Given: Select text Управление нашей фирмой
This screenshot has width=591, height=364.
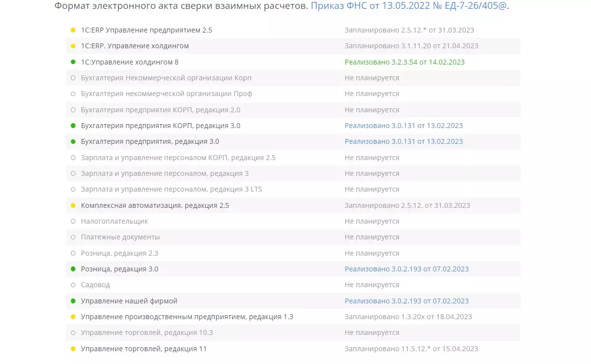Looking at the screenshot, I should point(129,301).
